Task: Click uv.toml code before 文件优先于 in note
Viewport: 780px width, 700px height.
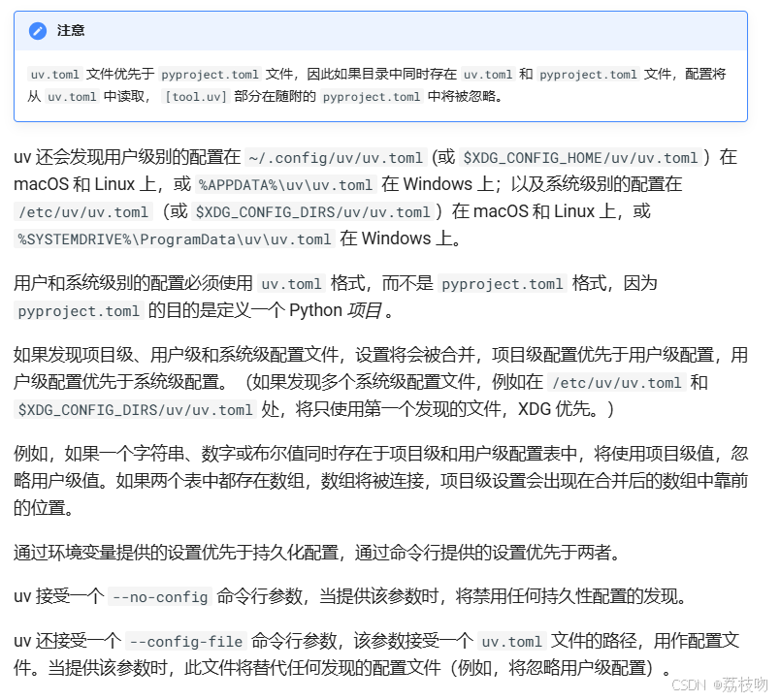Action: coord(54,75)
